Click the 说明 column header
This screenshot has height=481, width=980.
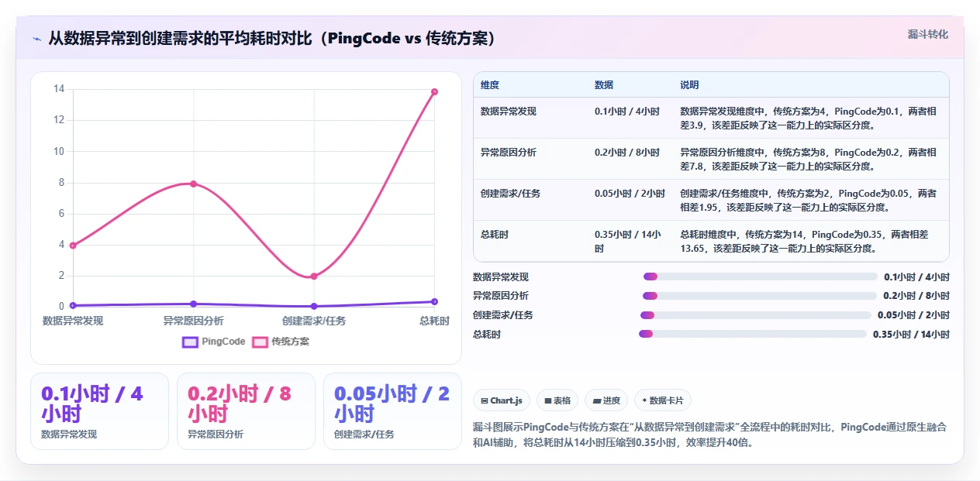690,84
